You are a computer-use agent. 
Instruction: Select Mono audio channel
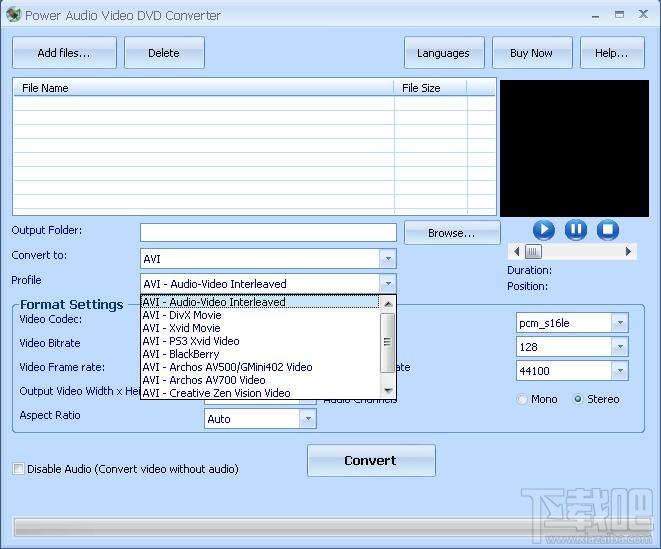point(522,399)
